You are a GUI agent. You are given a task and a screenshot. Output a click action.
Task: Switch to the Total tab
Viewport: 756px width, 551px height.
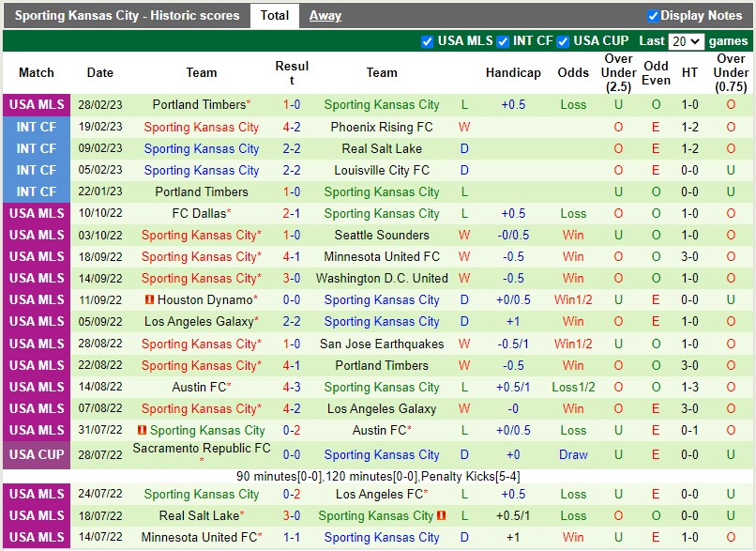click(274, 15)
